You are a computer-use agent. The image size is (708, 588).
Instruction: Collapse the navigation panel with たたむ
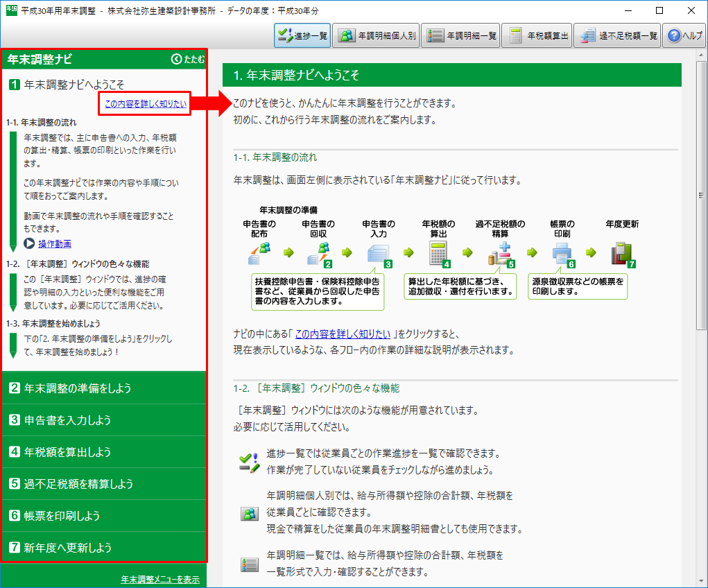(x=189, y=60)
